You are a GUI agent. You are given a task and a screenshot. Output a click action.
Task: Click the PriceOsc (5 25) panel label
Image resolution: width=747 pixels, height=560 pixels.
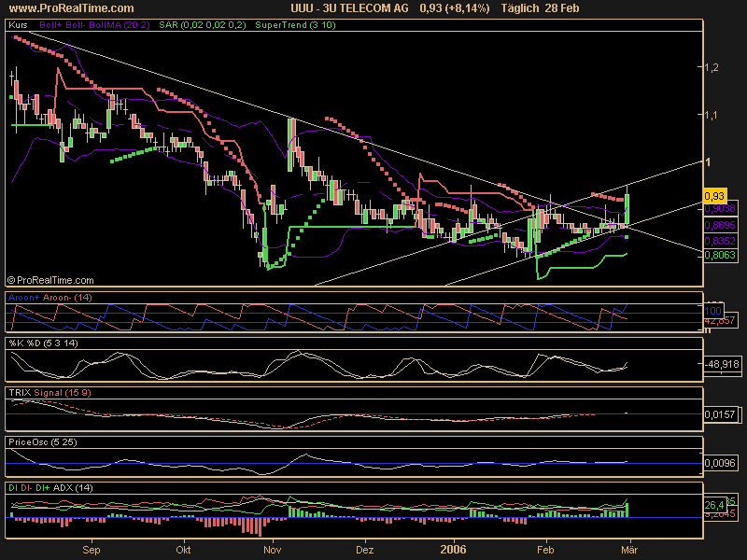[x=42, y=441]
